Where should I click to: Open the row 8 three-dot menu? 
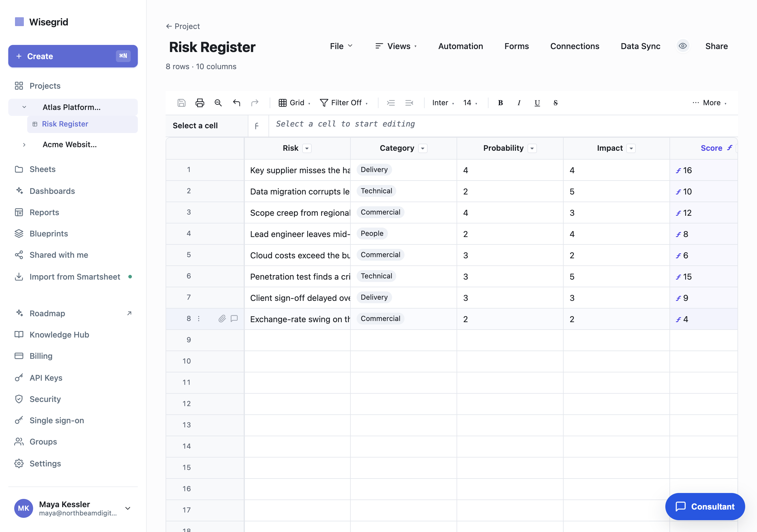198,318
